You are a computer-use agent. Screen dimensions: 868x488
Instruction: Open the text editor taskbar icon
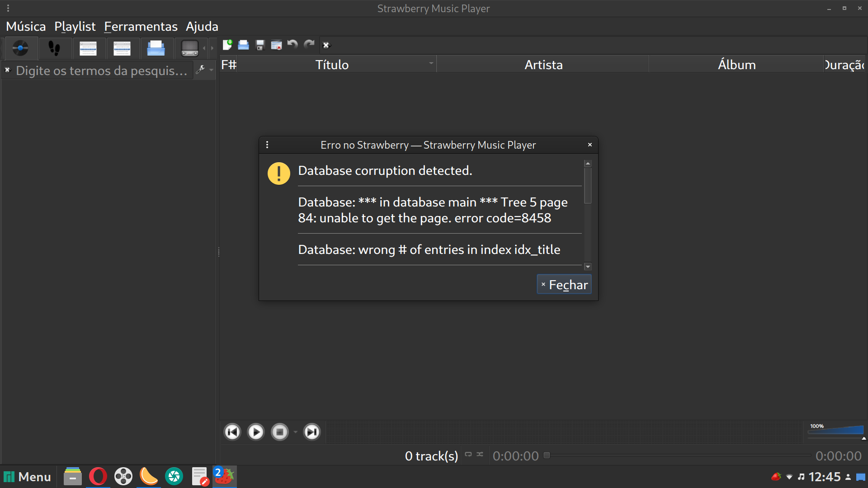(x=199, y=477)
